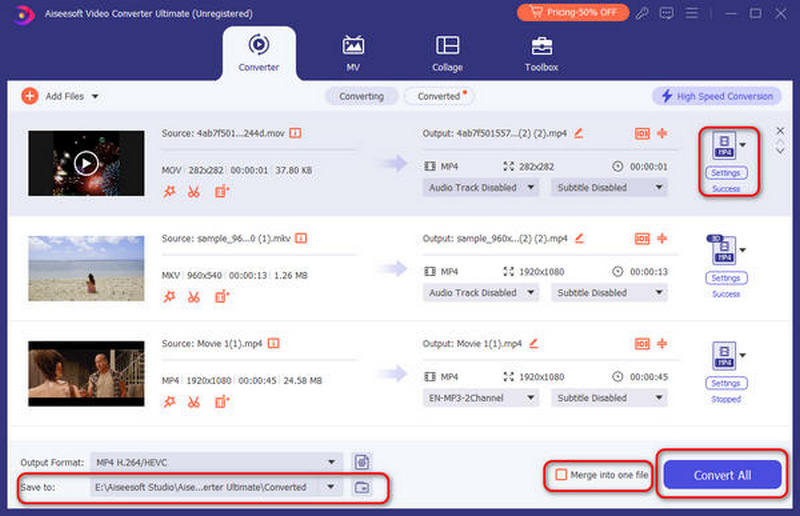Toggle High Speed Conversion
The width and height of the screenshot is (800, 516).
coord(716,96)
